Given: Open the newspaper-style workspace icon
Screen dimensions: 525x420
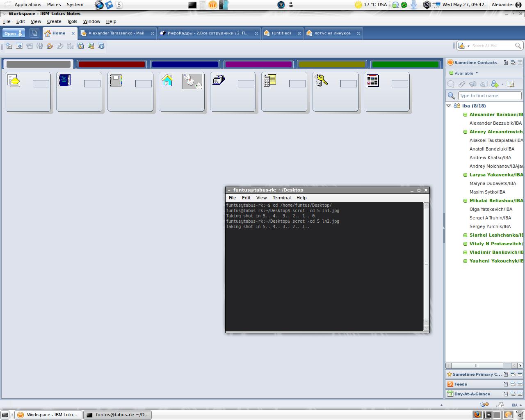Looking at the screenshot, I should [x=372, y=80].
